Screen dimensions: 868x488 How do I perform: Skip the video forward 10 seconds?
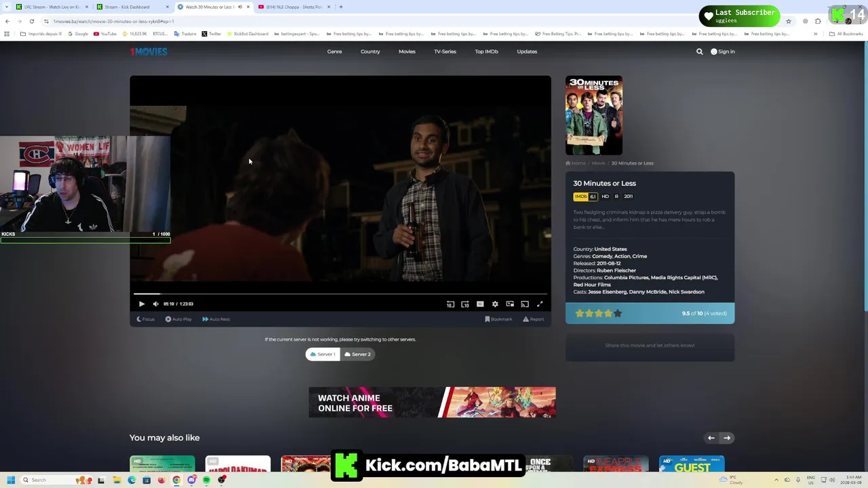tap(465, 304)
